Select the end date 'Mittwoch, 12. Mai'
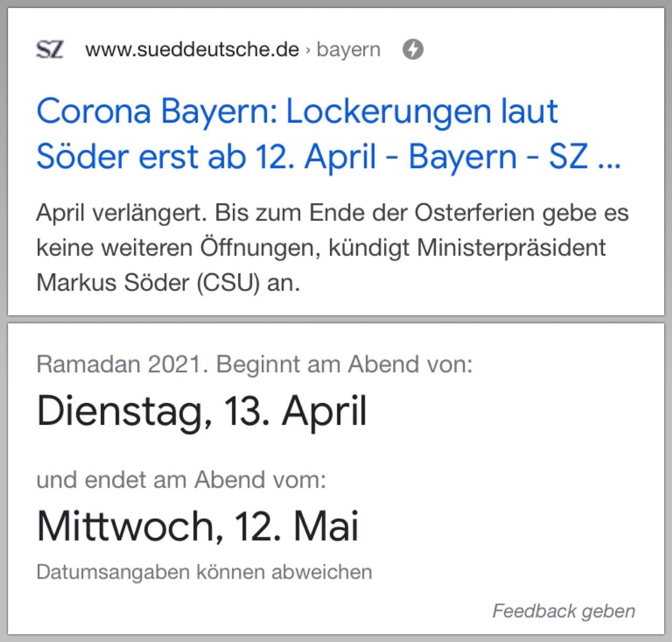 point(198,526)
